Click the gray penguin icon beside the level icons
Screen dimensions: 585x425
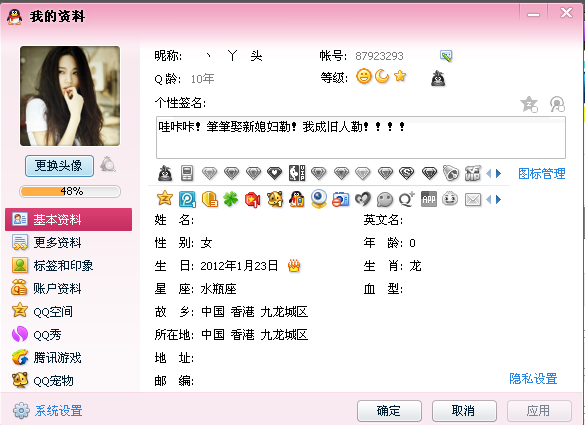[x=438, y=78]
